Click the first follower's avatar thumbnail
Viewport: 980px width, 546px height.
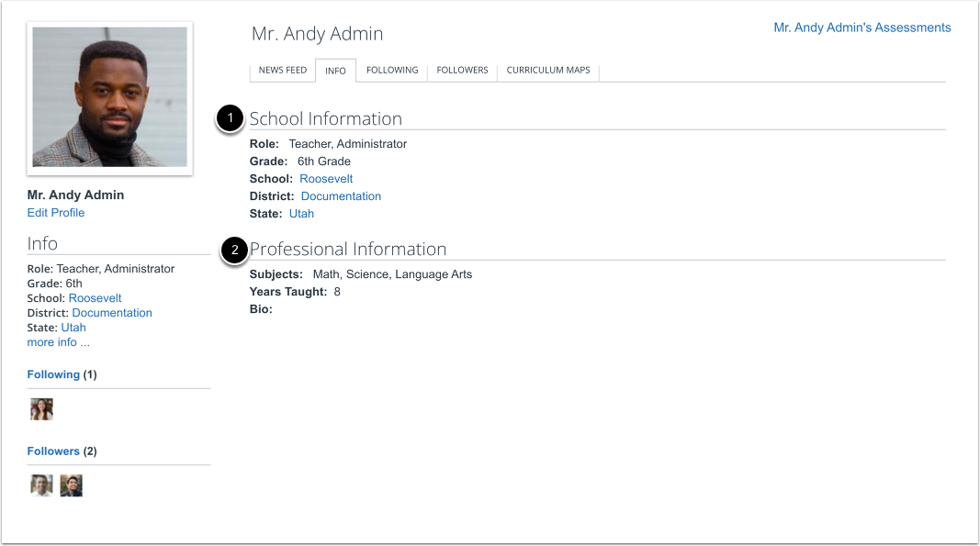pos(41,485)
